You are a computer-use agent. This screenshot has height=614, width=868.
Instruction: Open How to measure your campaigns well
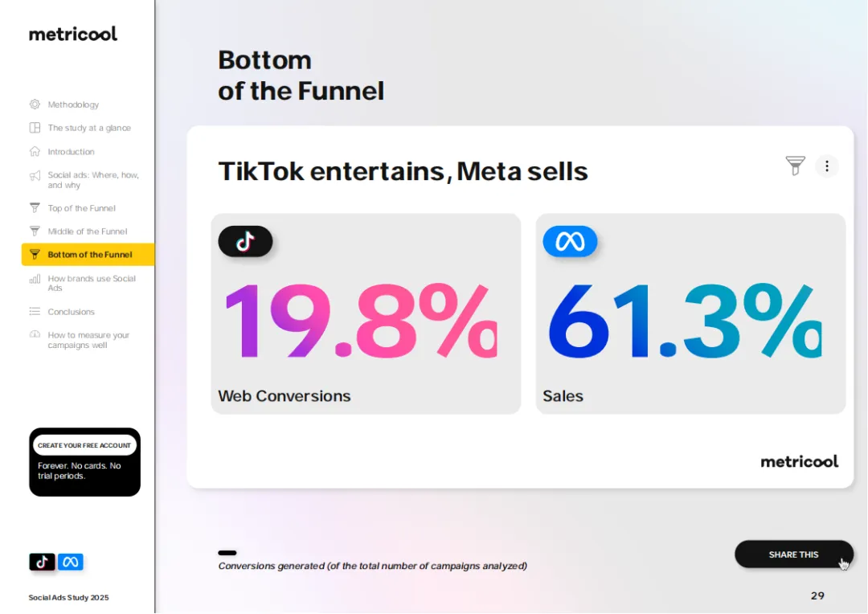tap(88, 340)
